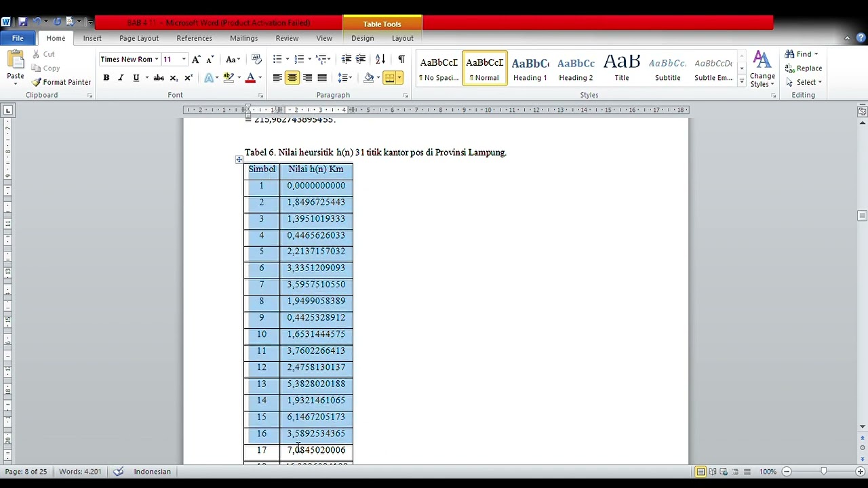This screenshot has width=868, height=488.
Task: Click Shading paint bucket
Action: tap(368, 78)
